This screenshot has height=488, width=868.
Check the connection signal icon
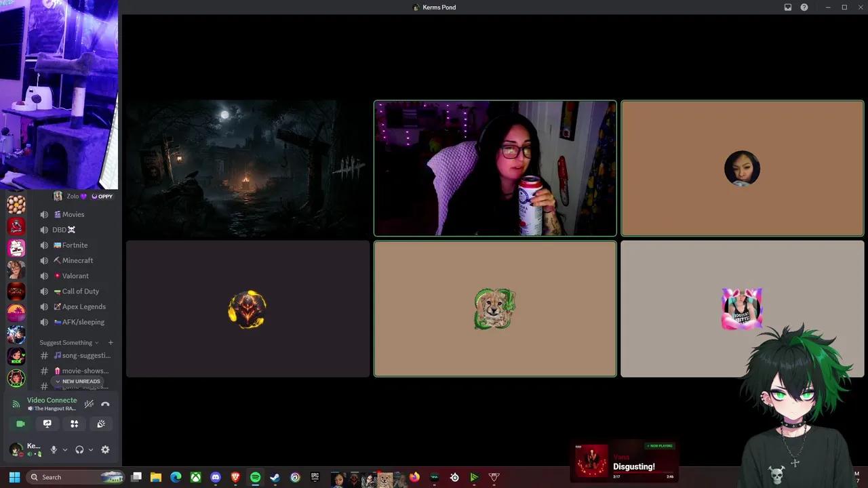click(x=16, y=404)
